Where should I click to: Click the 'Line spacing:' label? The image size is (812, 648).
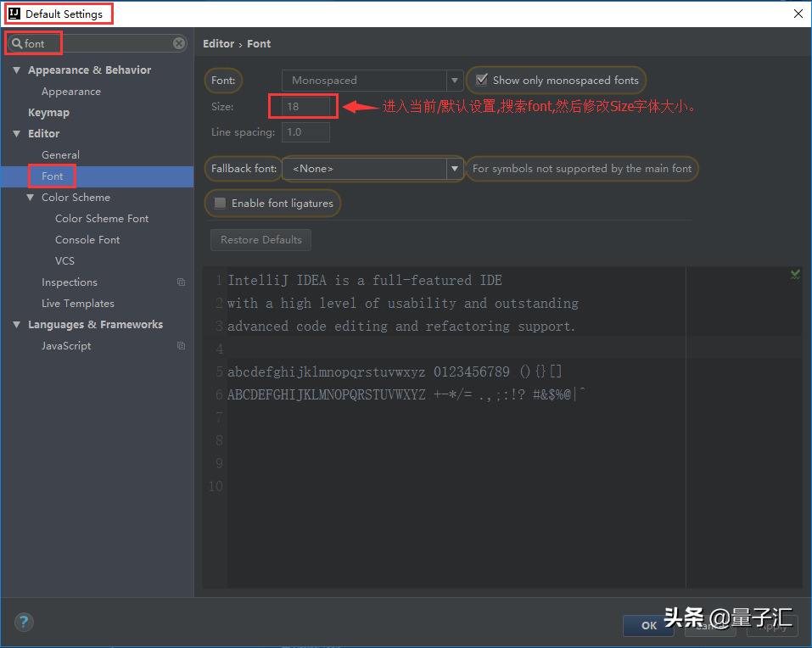click(x=243, y=132)
